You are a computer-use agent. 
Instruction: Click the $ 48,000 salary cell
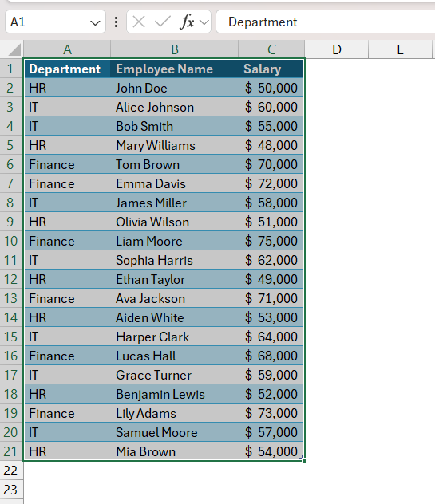pos(271,145)
